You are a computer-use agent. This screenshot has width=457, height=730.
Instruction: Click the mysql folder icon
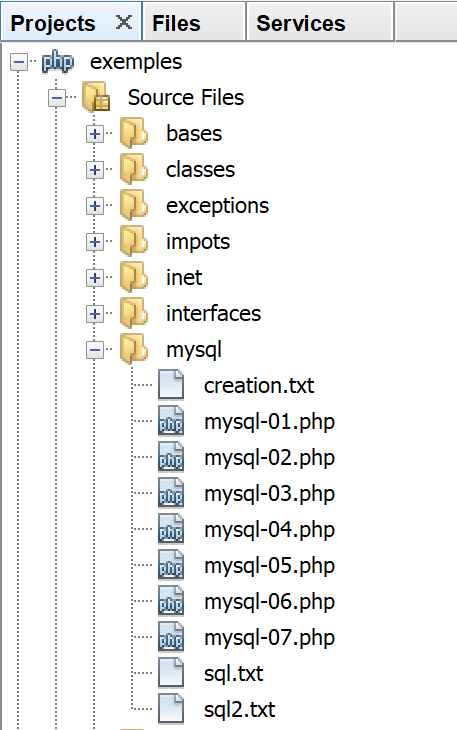click(x=134, y=349)
